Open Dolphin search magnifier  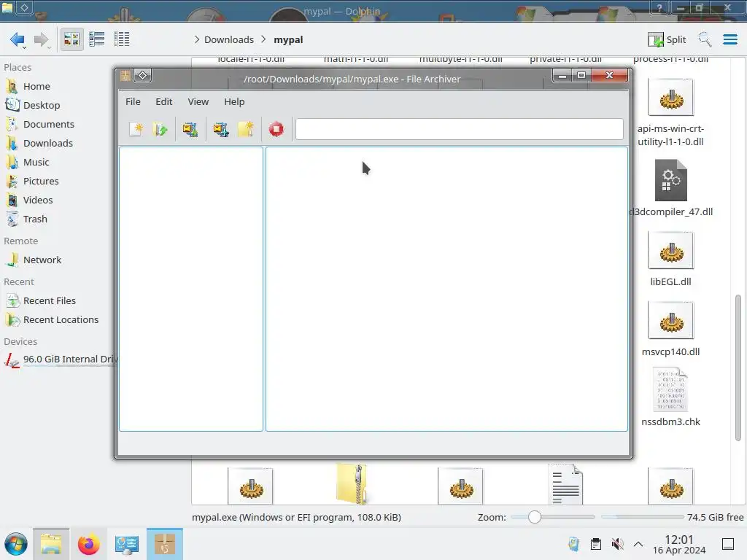tap(705, 39)
